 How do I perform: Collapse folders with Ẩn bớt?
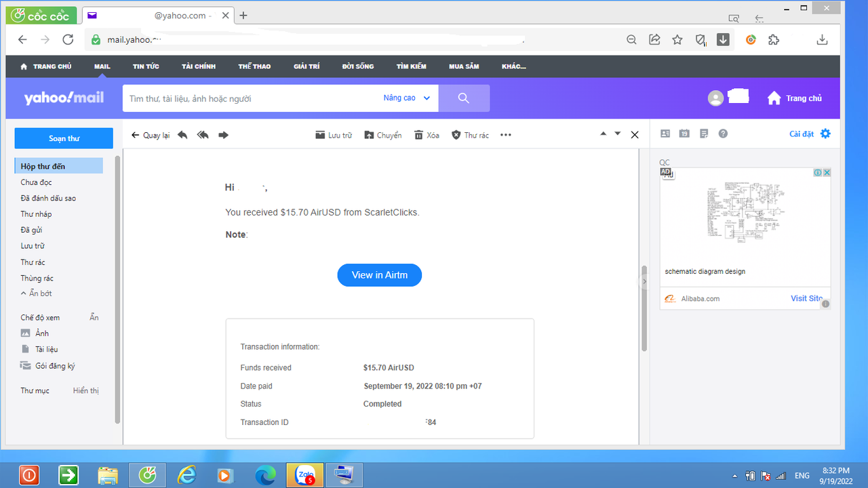pyautogui.click(x=37, y=293)
